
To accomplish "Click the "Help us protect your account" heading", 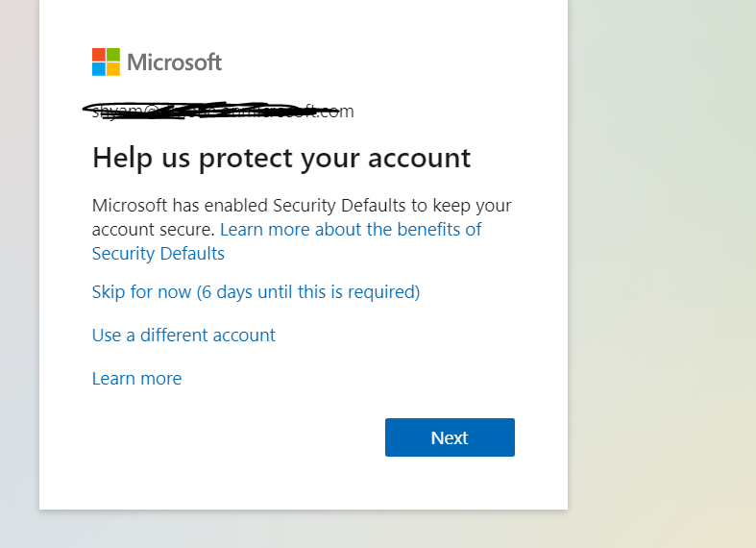I will pos(280,158).
